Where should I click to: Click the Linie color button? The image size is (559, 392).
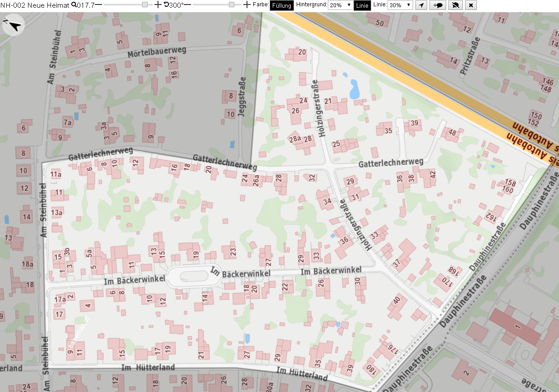point(362,5)
